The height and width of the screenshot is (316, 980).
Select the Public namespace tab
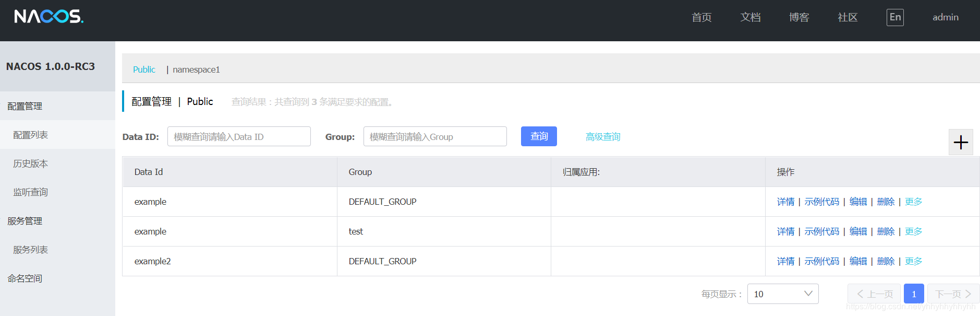tap(144, 69)
